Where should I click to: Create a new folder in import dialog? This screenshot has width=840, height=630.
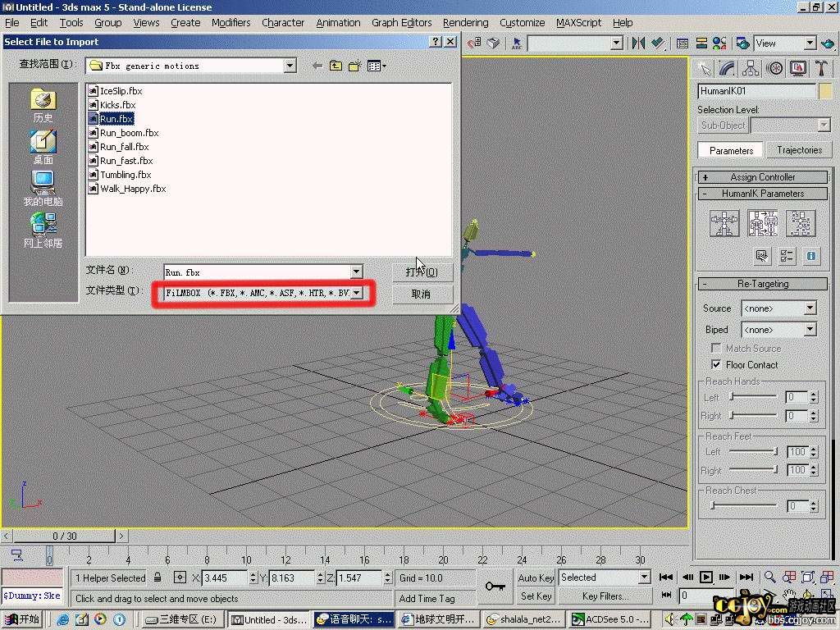[354, 66]
